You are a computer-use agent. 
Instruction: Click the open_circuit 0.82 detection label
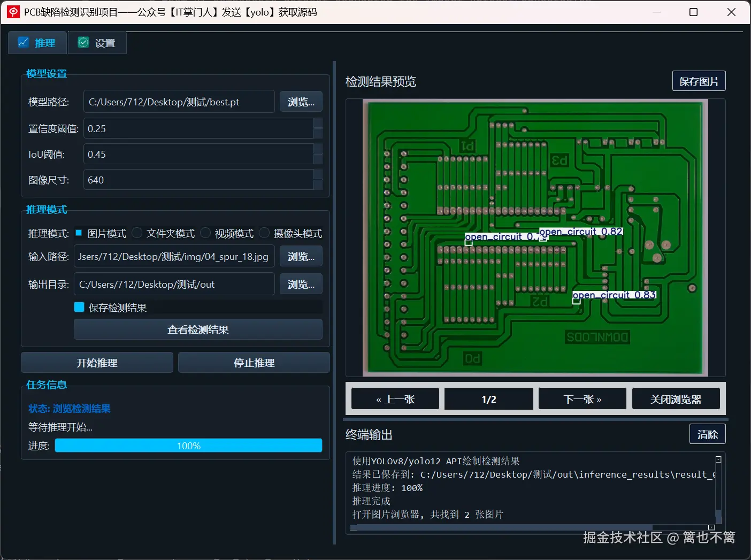[x=581, y=231]
